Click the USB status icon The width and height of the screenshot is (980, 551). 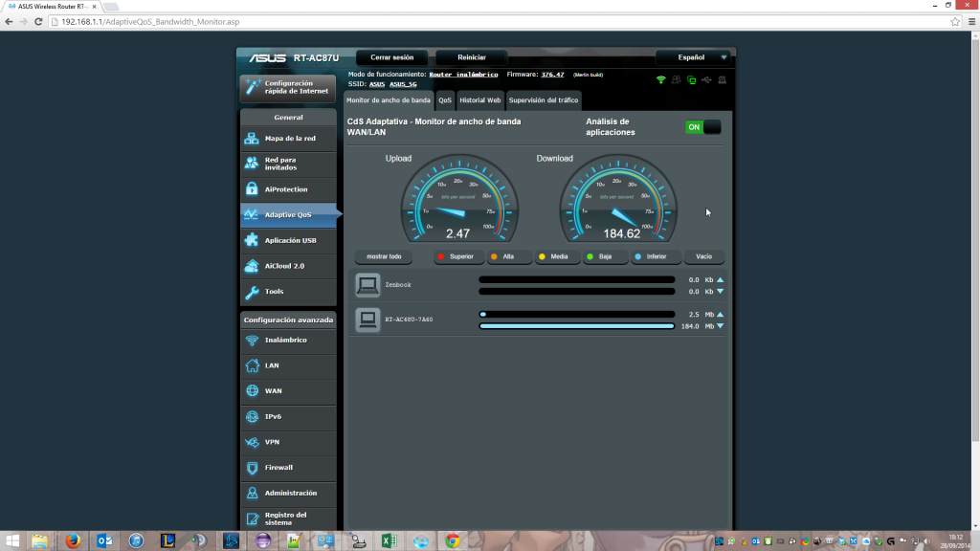click(x=706, y=80)
